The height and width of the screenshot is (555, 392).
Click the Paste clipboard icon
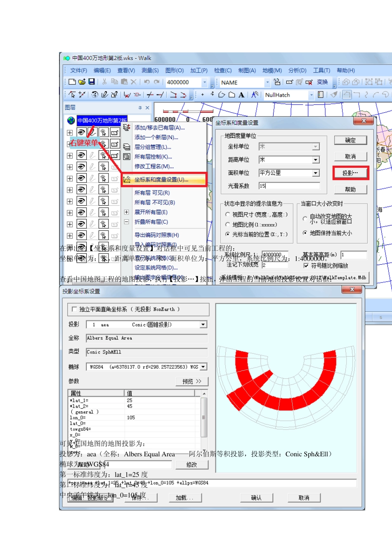[124, 82]
